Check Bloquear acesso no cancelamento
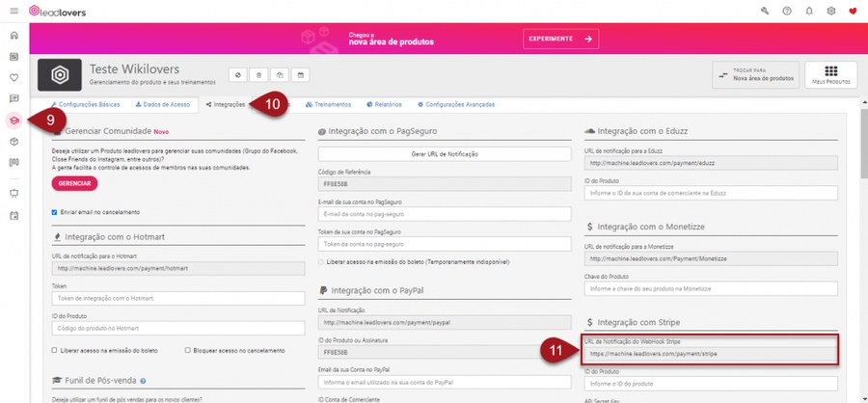Viewport: 868px width, 403px height. point(187,350)
